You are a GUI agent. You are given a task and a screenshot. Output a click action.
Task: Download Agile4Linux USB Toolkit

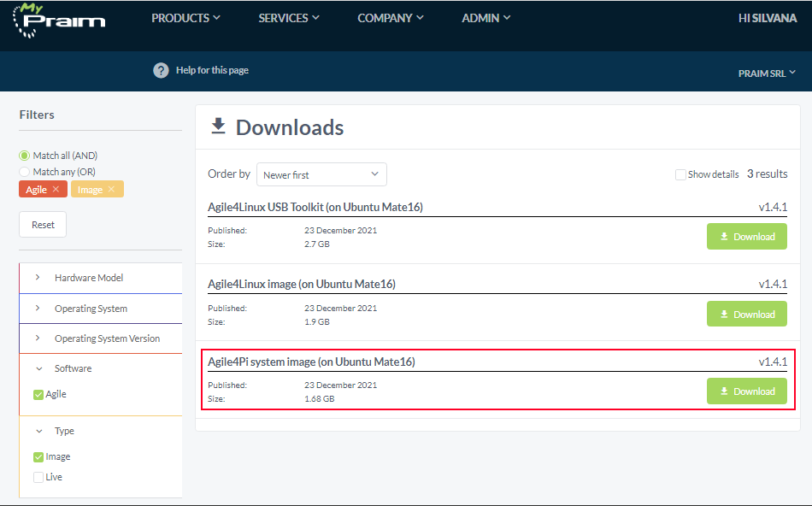[747, 237]
